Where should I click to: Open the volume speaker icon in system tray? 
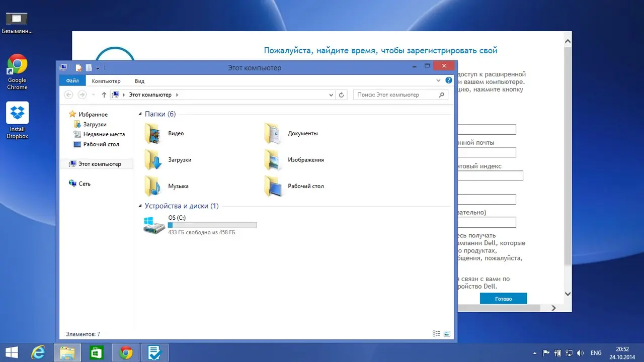[x=581, y=352]
